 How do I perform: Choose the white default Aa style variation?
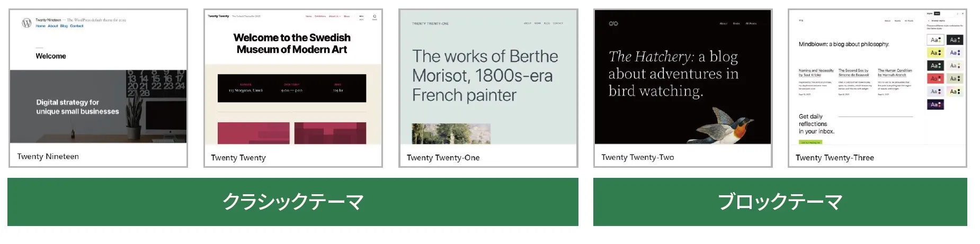[x=936, y=40]
